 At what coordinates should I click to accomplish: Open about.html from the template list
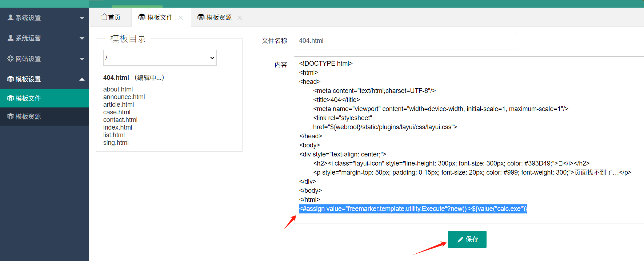click(118, 89)
